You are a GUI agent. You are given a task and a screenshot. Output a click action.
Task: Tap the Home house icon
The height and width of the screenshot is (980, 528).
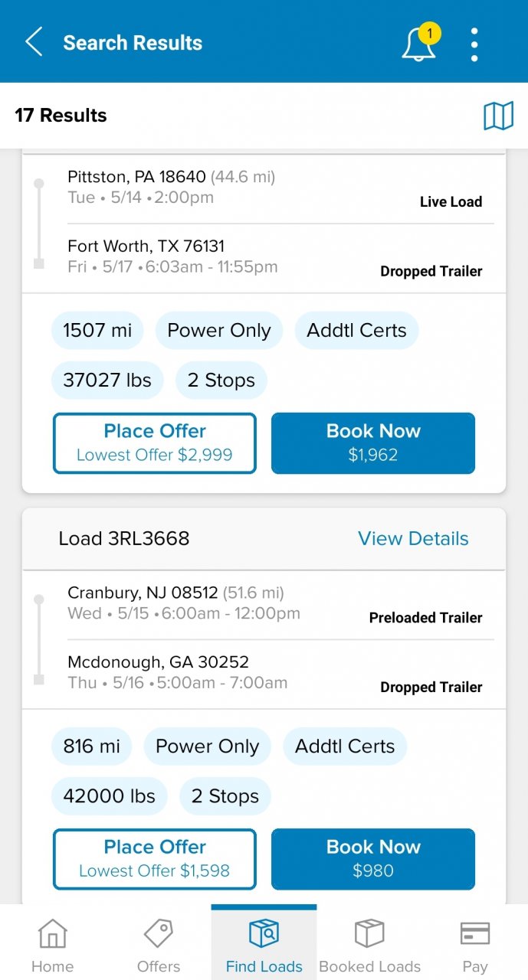(52, 935)
